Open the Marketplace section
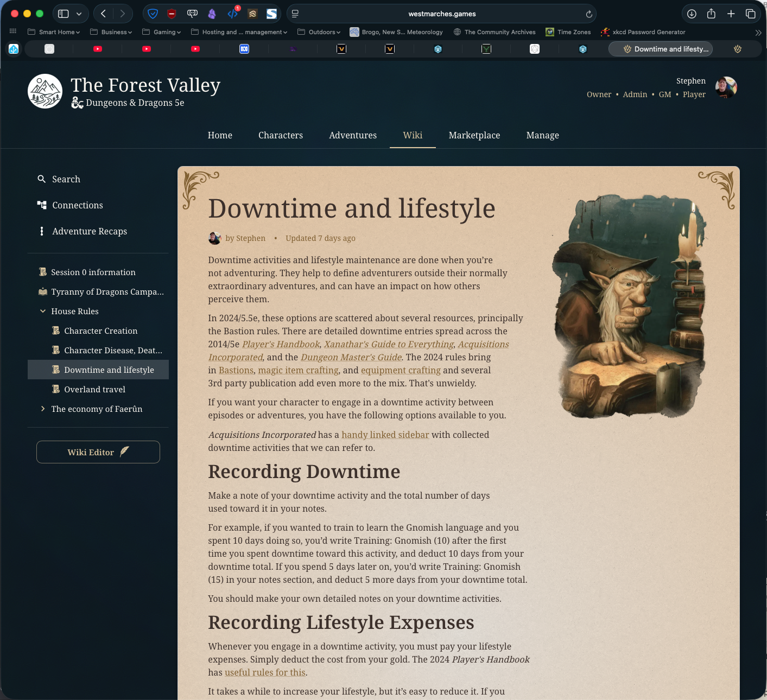The height and width of the screenshot is (700, 767). [x=474, y=135]
